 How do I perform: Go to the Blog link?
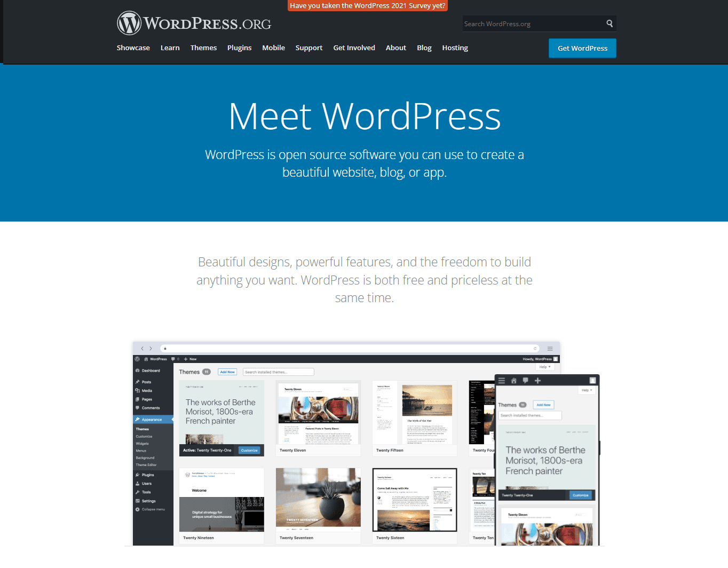(x=424, y=48)
